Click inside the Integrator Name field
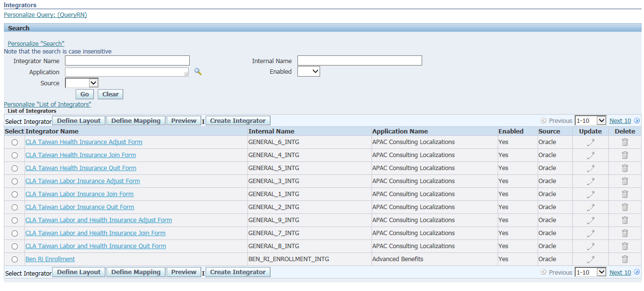This screenshot has width=644, height=291. pyautogui.click(x=127, y=60)
